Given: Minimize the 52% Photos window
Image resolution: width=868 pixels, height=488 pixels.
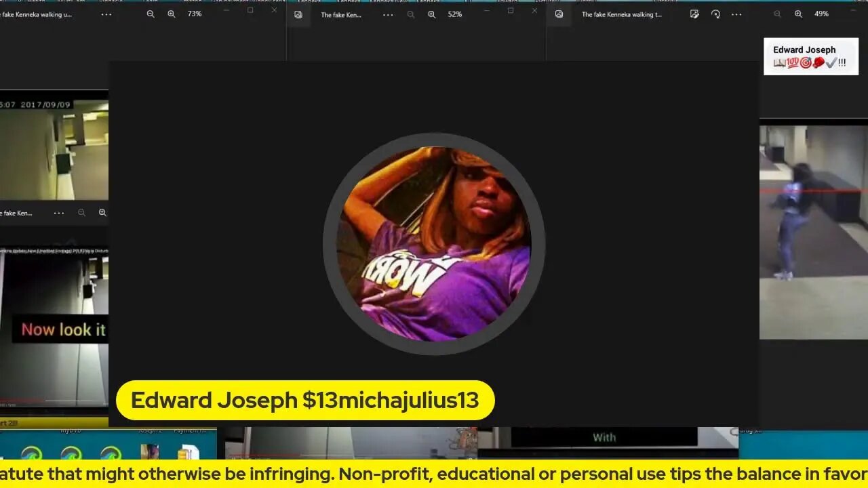Looking at the screenshot, I should point(487,10).
